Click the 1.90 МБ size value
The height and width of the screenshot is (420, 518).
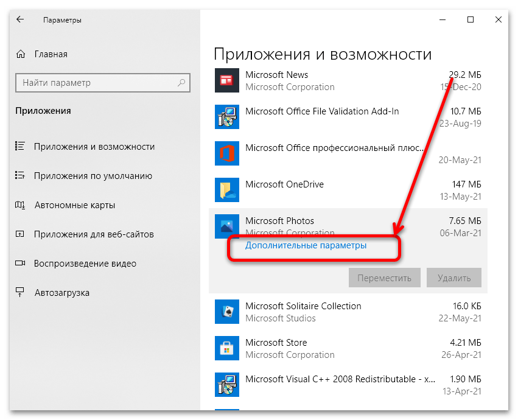[x=466, y=379]
